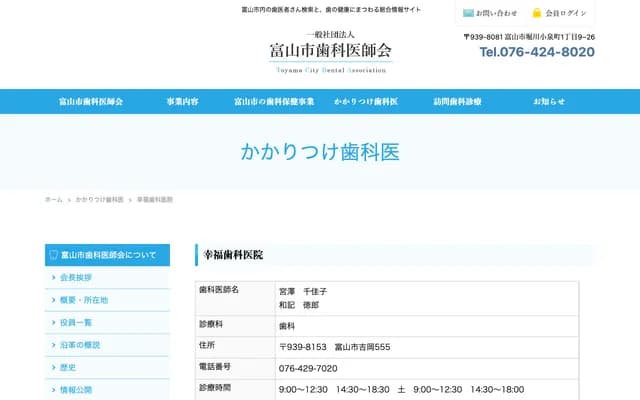Select お知らせ in the navigation bar

(x=549, y=102)
